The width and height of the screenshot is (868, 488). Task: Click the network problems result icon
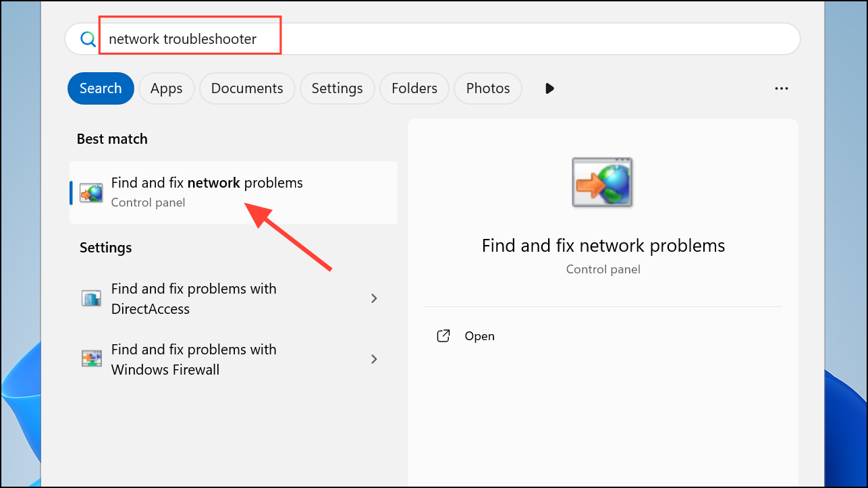tap(91, 192)
